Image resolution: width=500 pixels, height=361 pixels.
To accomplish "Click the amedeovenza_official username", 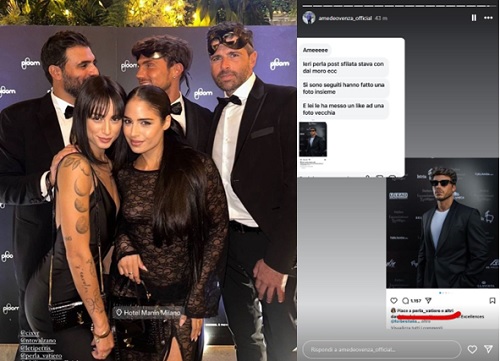I will (345, 18).
